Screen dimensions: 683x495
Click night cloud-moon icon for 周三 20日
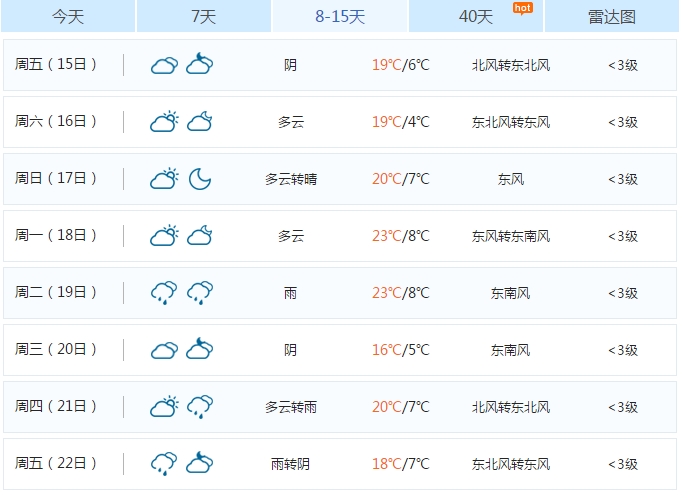[x=199, y=349]
